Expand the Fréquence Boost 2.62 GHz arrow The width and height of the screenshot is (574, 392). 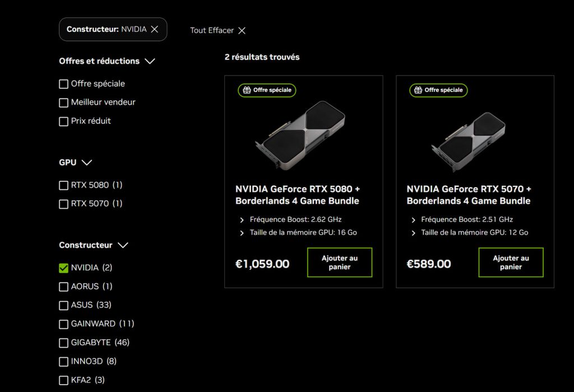pyautogui.click(x=242, y=220)
